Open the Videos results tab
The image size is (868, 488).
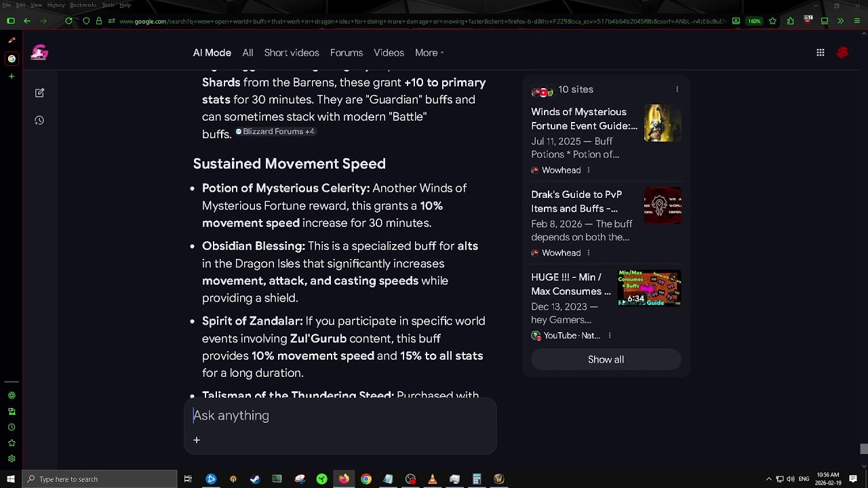click(389, 53)
